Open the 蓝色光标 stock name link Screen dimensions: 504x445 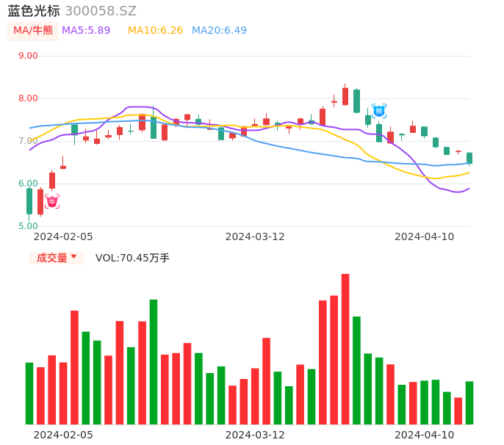[34, 11]
